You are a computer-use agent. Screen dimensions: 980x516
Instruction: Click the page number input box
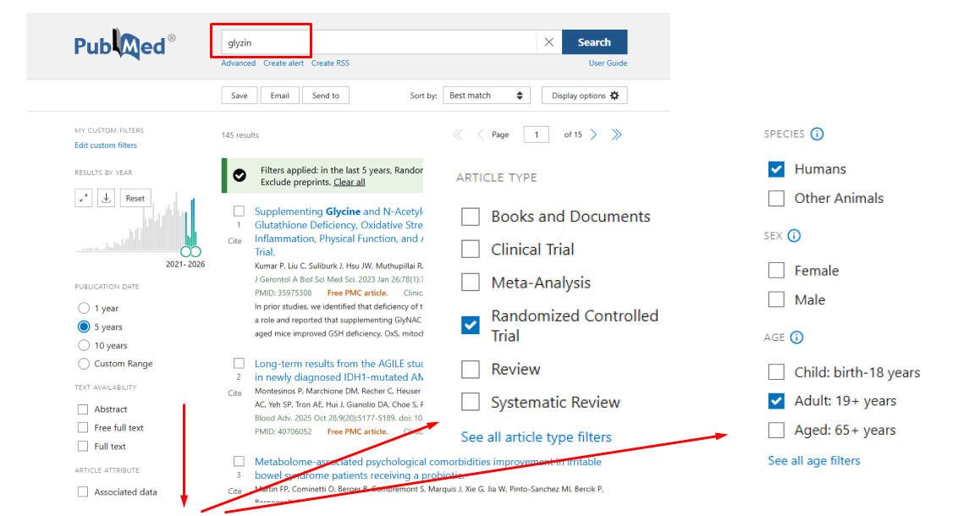point(537,134)
